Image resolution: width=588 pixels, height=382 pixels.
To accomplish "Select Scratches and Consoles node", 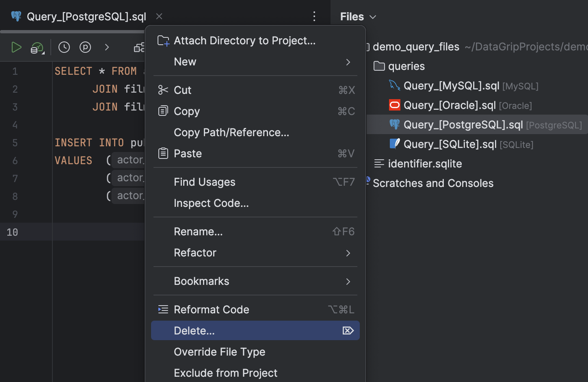I will [433, 183].
